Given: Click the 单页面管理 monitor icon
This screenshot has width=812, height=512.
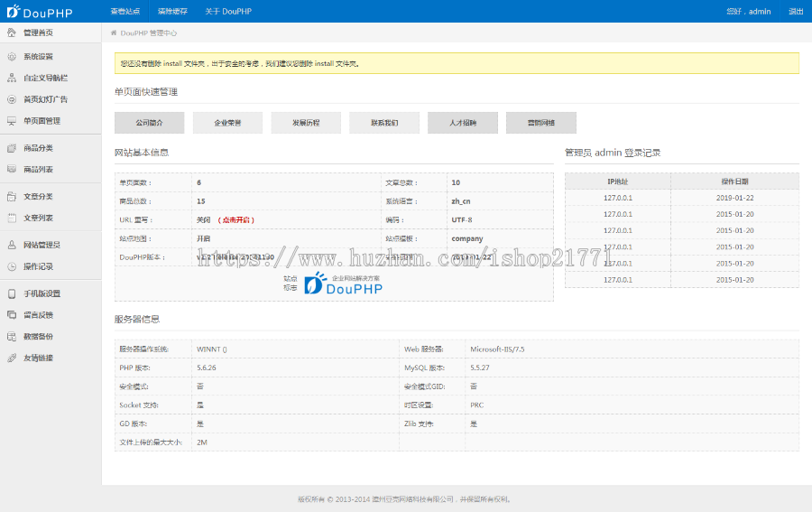Looking at the screenshot, I should tap(12, 121).
